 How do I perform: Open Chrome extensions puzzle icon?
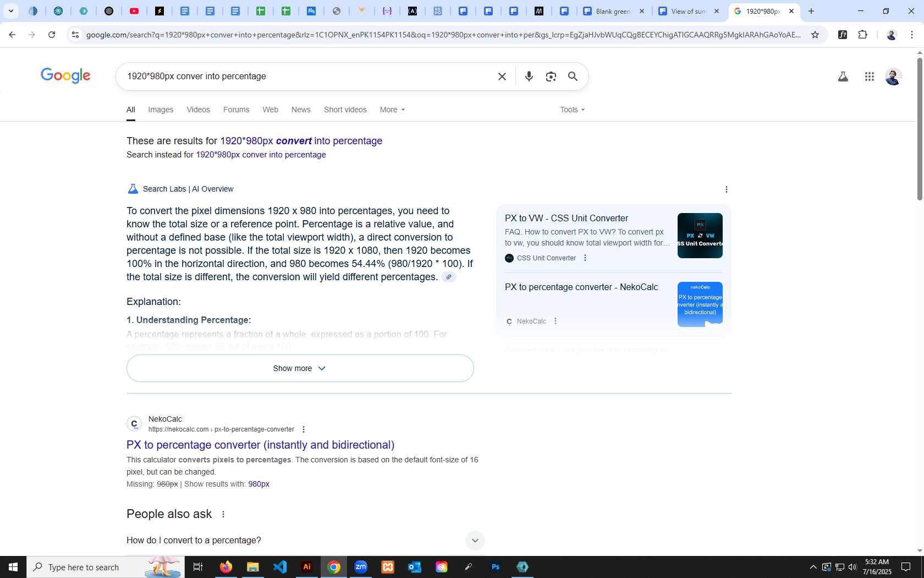(x=862, y=35)
